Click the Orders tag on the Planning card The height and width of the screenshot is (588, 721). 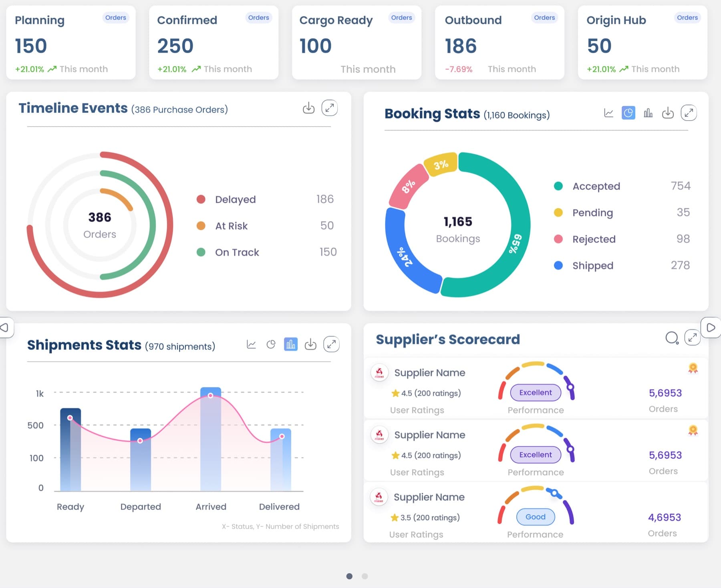116,18
